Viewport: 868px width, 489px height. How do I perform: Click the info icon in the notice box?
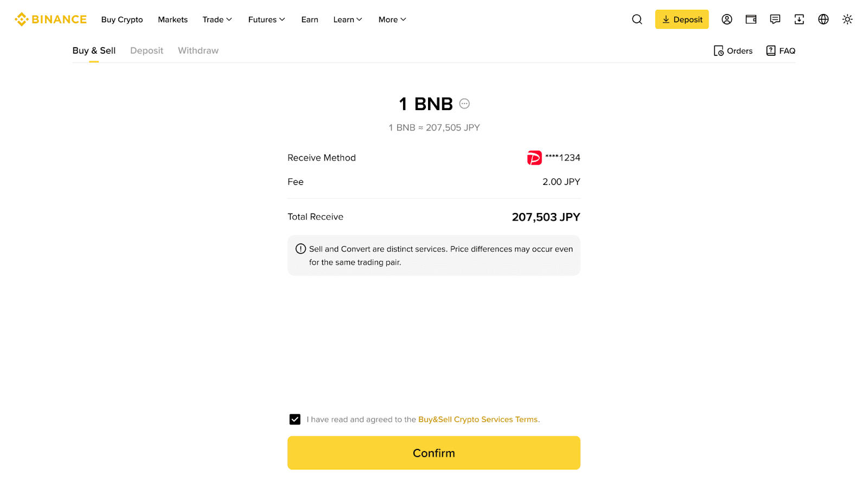(x=301, y=249)
